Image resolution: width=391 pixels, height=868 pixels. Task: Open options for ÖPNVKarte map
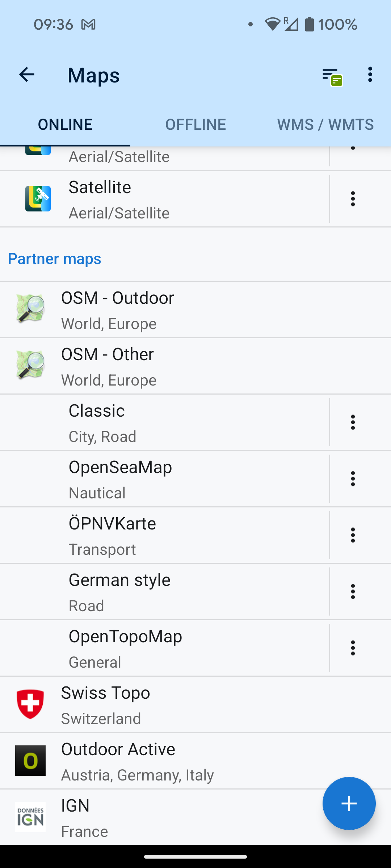tap(353, 535)
